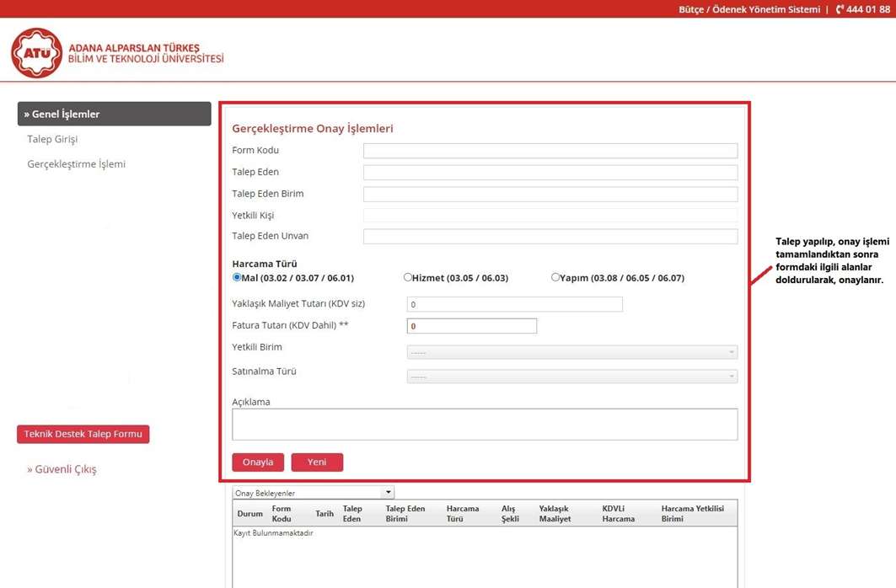Open the Yetkili Birim dropdown
The width and height of the screenshot is (896, 588).
572,352
